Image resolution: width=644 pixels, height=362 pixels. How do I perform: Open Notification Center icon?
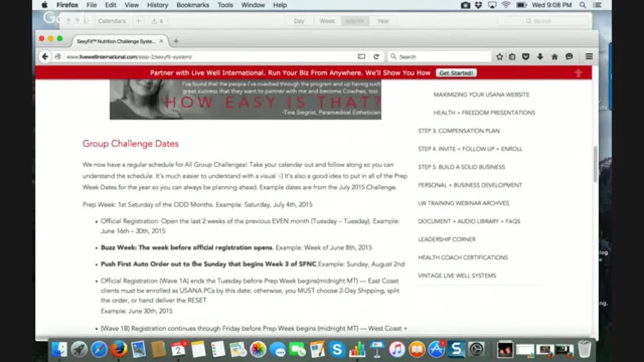[x=597, y=5]
